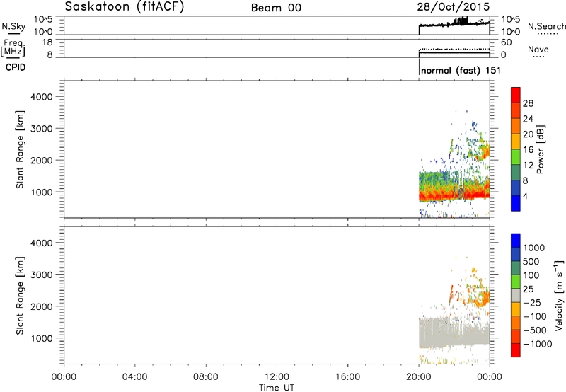Click the orange velocity echoes near 2300 km
566x392 pixels.
(x=483, y=299)
